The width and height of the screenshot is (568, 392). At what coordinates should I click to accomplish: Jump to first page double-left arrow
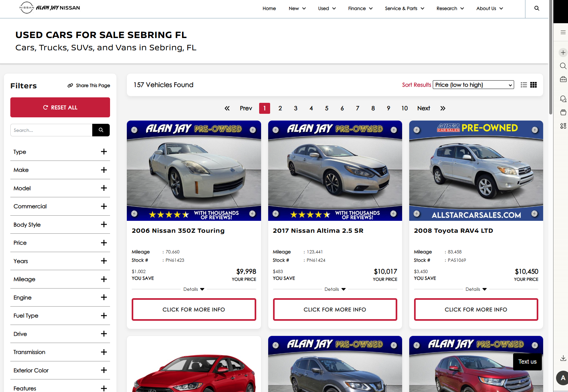[227, 108]
